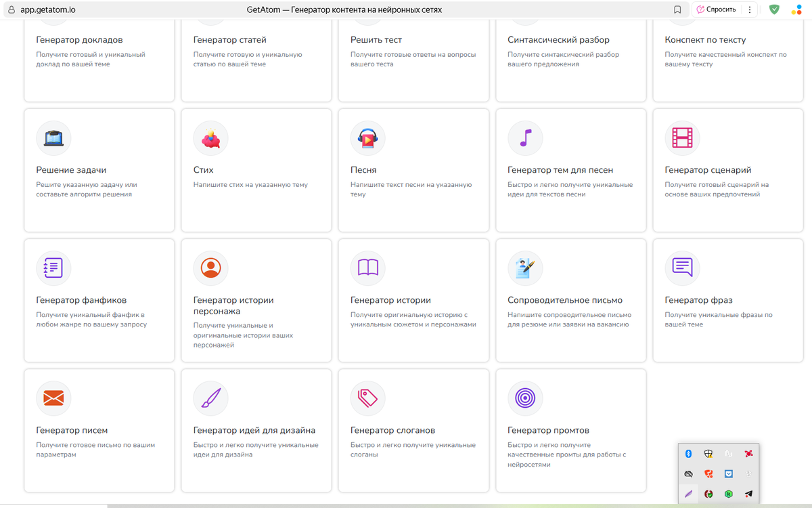Viewport: 812px width, 508px height.
Task: Select the paintbrush icon on Генератор идей для дизайна
Action: coord(210,398)
